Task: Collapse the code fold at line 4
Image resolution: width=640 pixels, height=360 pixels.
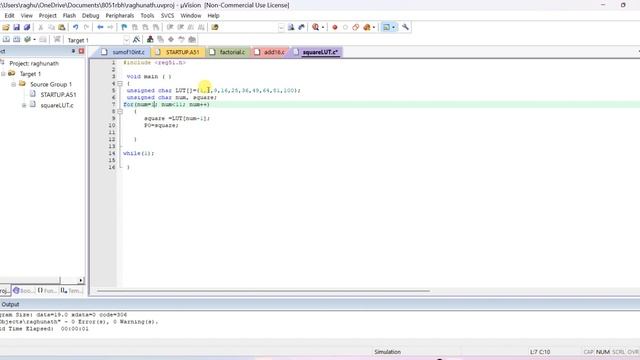Action: [x=120, y=84]
